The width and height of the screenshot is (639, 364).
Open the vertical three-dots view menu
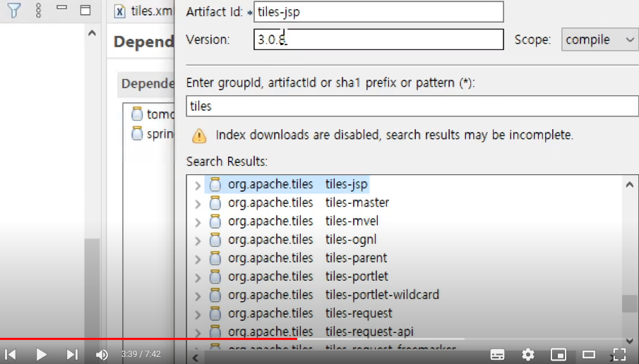[38, 10]
